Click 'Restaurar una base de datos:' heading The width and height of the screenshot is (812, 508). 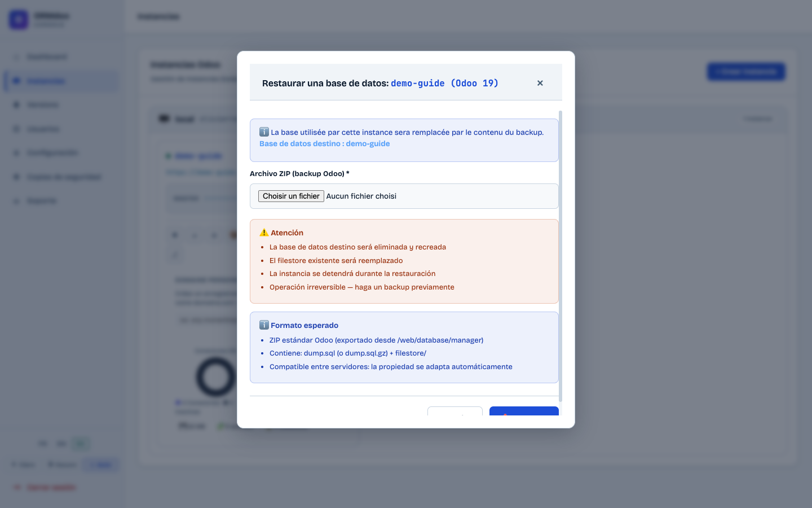coord(325,83)
